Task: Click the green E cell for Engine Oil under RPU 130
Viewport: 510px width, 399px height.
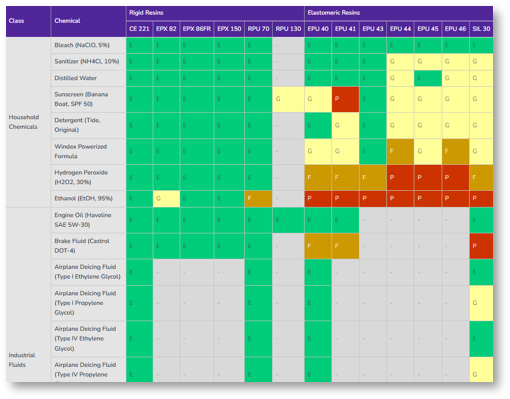Action: click(288, 220)
